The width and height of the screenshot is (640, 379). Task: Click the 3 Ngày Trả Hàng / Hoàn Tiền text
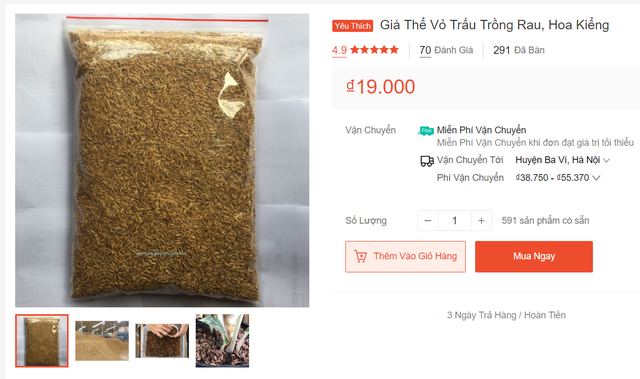click(506, 315)
